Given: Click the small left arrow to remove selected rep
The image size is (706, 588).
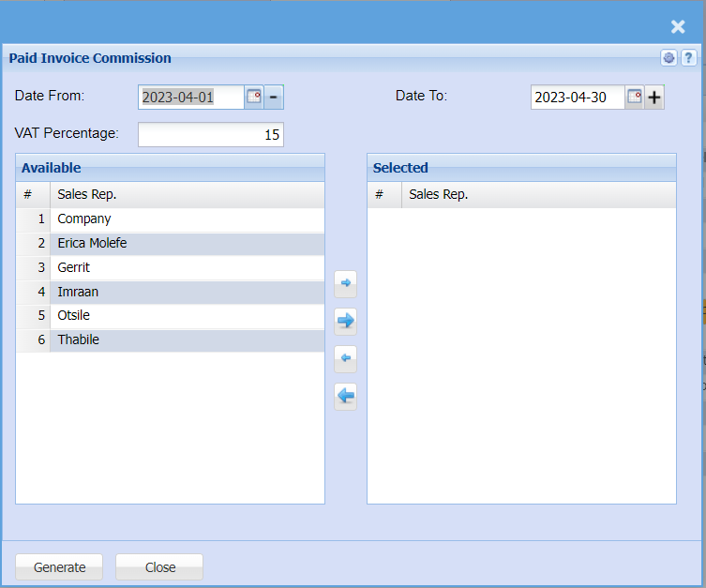Looking at the screenshot, I should (345, 358).
